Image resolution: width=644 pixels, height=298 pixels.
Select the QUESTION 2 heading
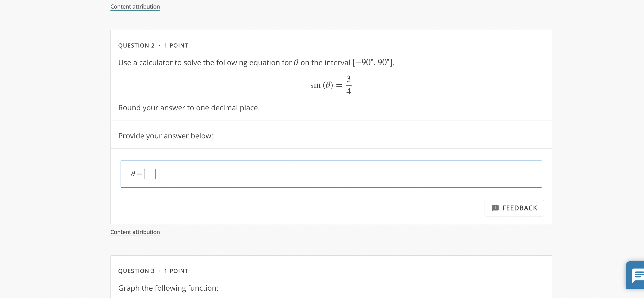click(x=136, y=45)
